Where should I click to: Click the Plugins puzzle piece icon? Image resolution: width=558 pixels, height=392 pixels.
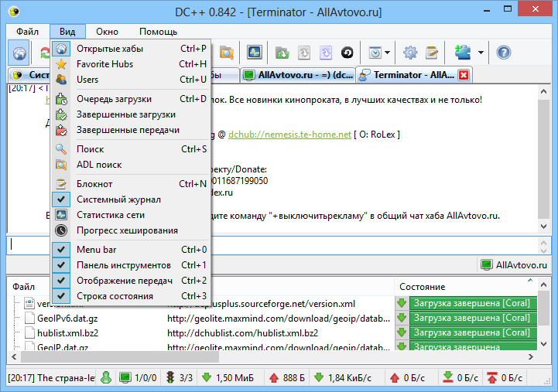click(x=463, y=53)
